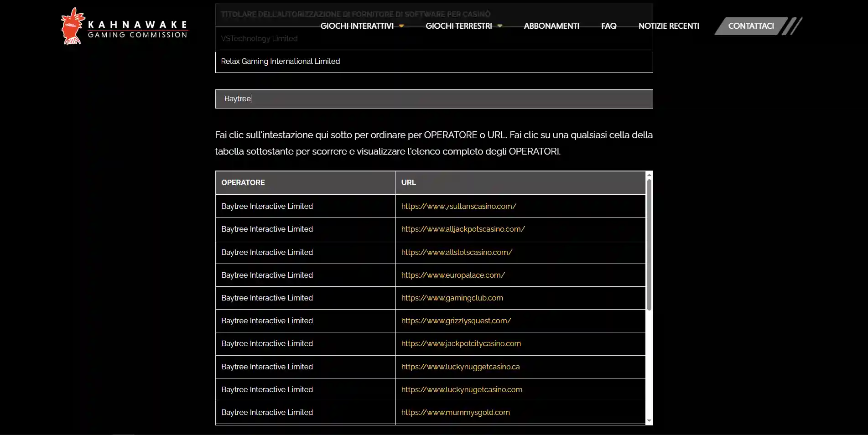Click the scroll up arrow of the table
Screen dimensions: 868x435
tap(649, 175)
